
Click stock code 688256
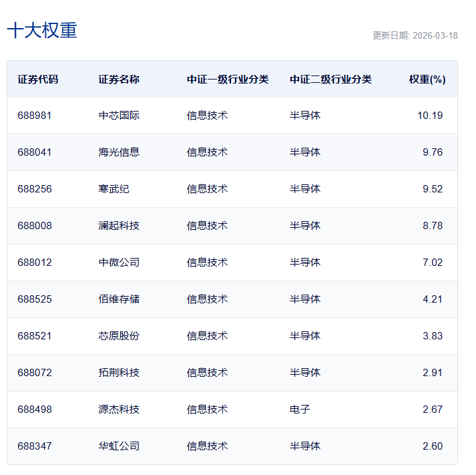point(35,189)
